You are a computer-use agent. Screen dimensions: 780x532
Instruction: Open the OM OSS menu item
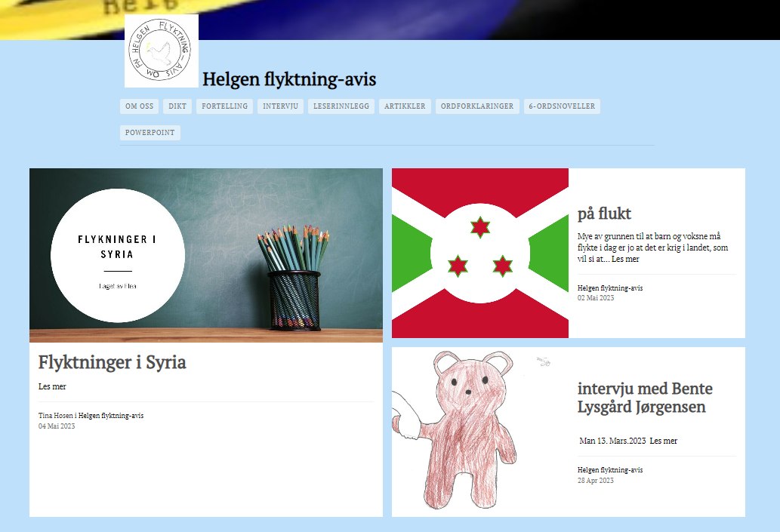click(139, 106)
